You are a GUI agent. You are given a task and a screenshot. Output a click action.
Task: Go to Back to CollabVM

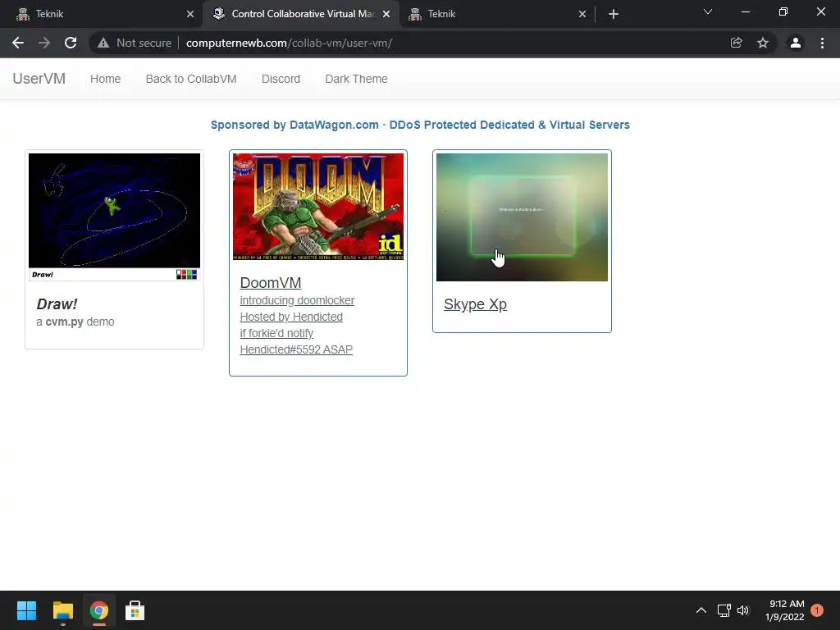pyautogui.click(x=191, y=79)
